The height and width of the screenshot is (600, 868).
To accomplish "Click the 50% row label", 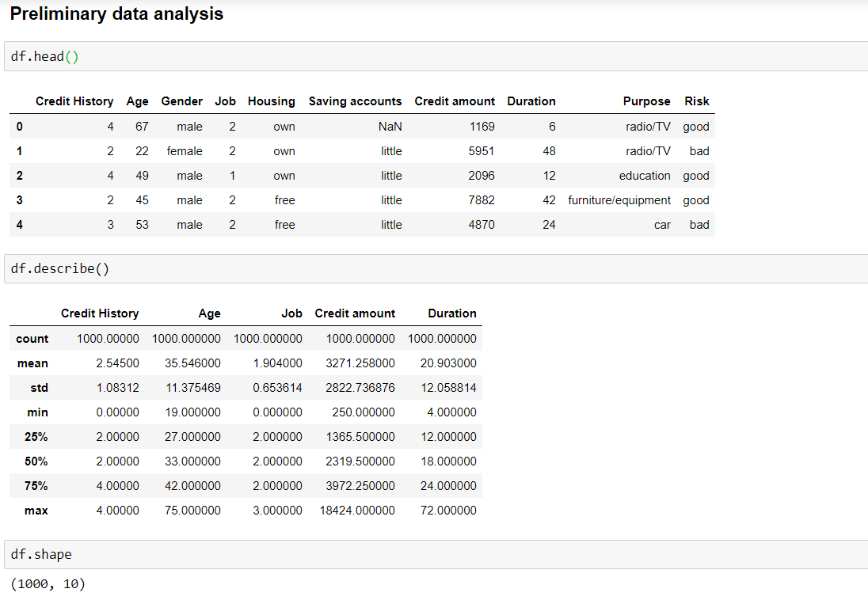I will 36,461.
